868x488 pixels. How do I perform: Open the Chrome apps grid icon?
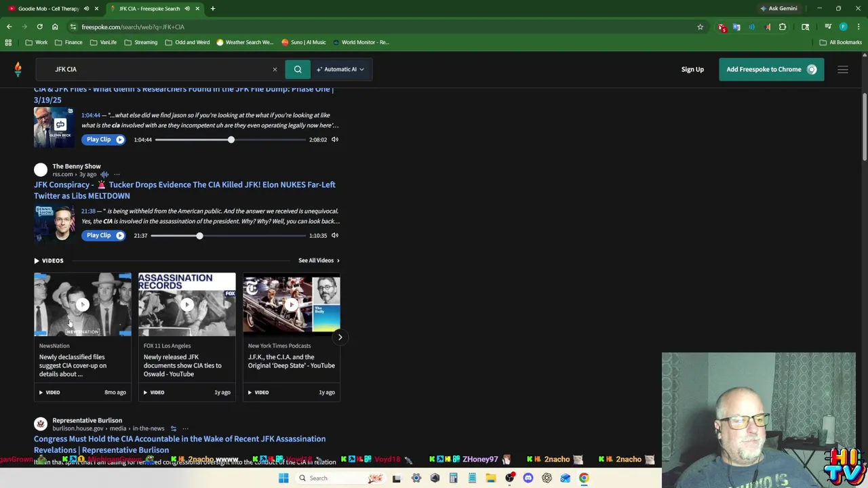(8, 42)
